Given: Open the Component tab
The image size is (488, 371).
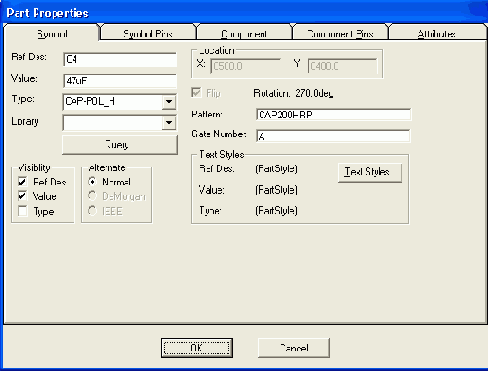Looking at the screenshot, I should [x=244, y=33].
